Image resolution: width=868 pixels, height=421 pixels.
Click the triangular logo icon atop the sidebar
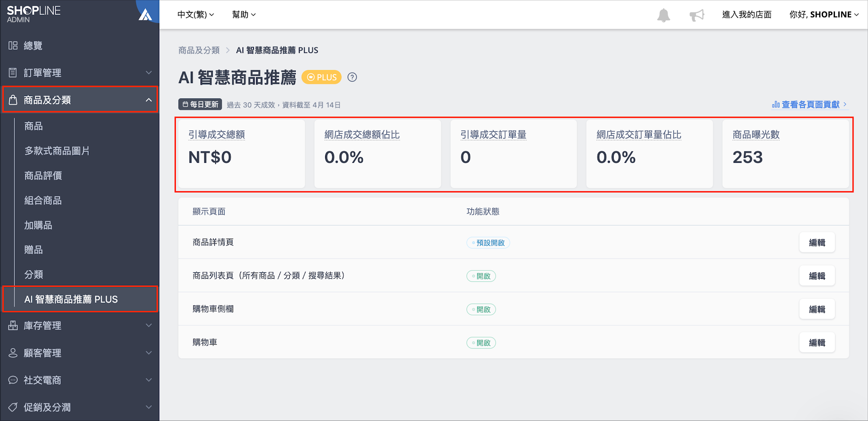145,14
